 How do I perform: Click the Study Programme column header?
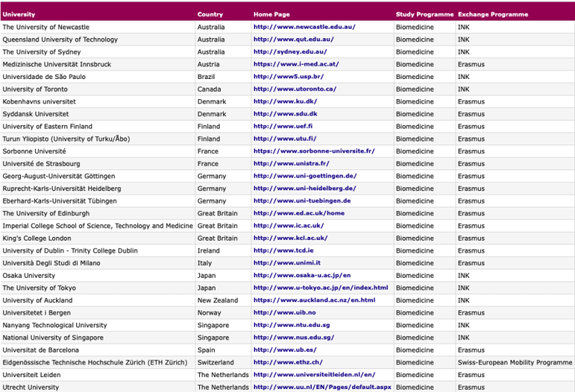click(425, 14)
